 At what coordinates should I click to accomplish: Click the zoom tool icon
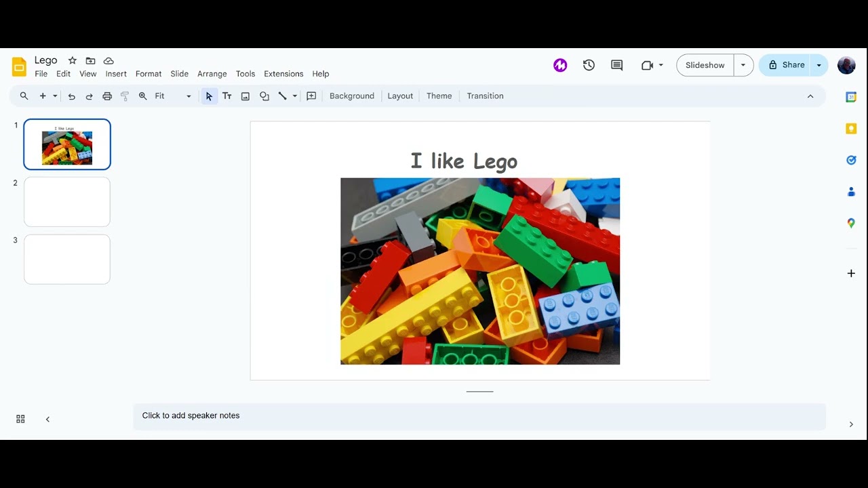[x=143, y=96]
